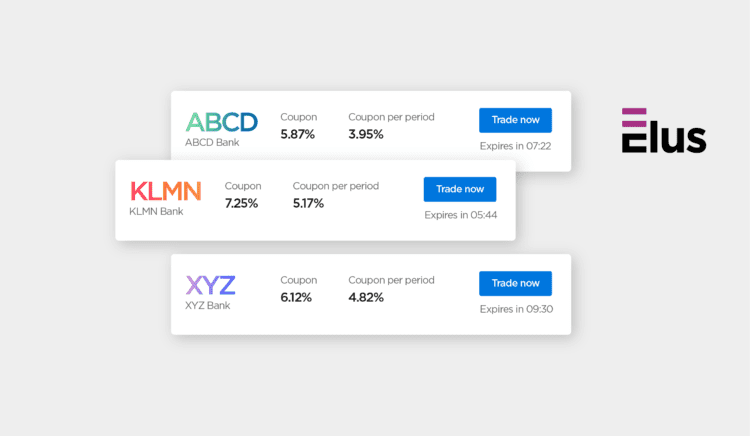Click the Expires in 07:22 timer
This screenshot has height=436, width=750.
click(x=515, y=146)
